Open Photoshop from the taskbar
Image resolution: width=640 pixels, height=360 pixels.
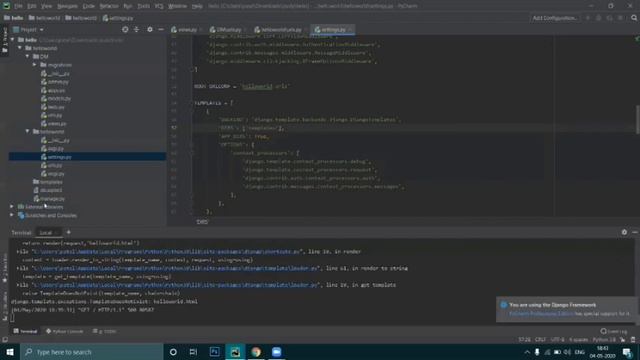pyautogui.click(x=214, y=352)
